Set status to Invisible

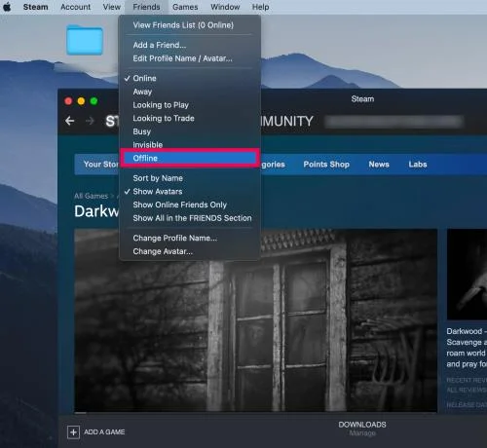[x=190, y=144]
